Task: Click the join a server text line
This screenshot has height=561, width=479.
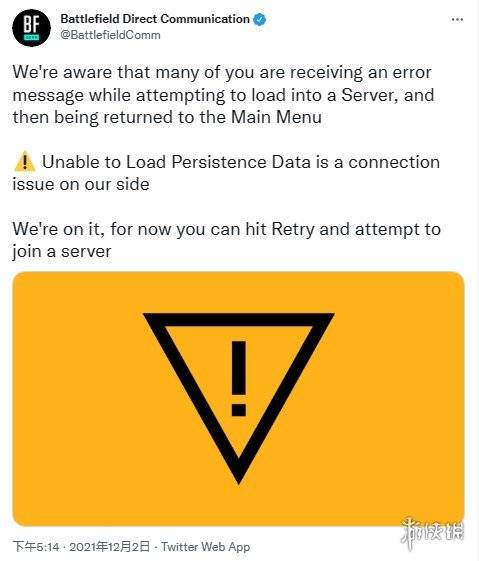Action: point(62,251)
